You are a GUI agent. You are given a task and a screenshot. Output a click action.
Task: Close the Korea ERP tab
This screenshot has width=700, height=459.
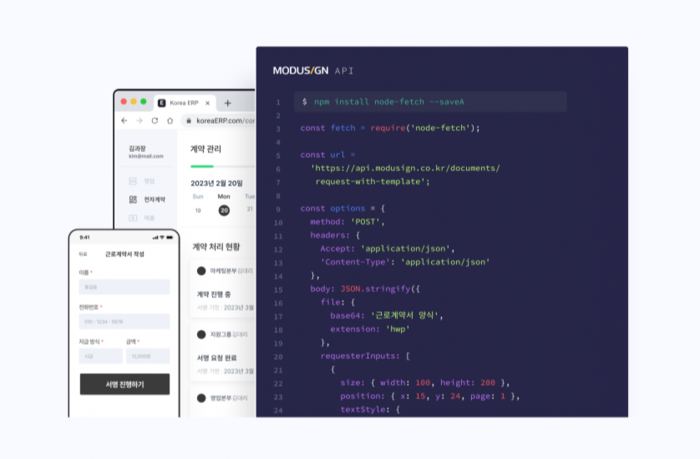tap(208, 103)
